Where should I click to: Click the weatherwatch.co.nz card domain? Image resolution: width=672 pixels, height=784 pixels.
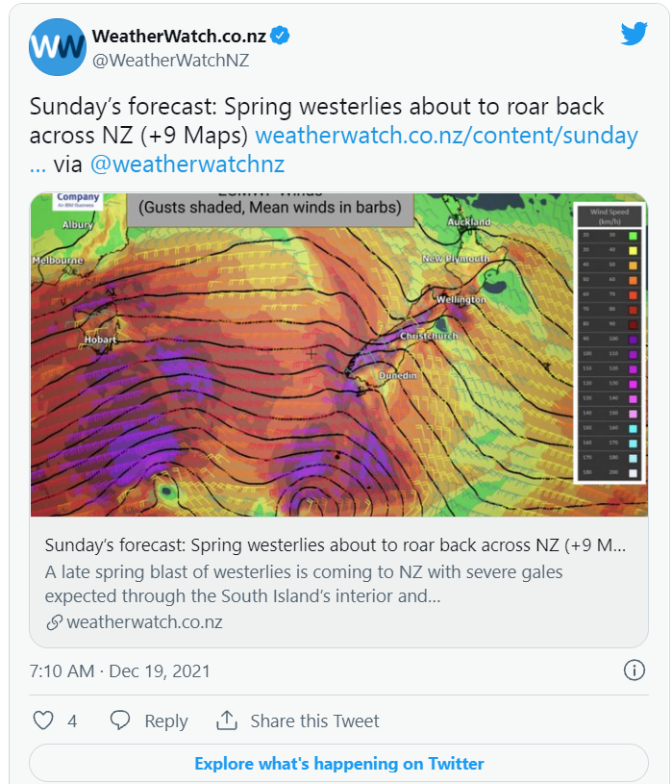(x=144, y=622)
